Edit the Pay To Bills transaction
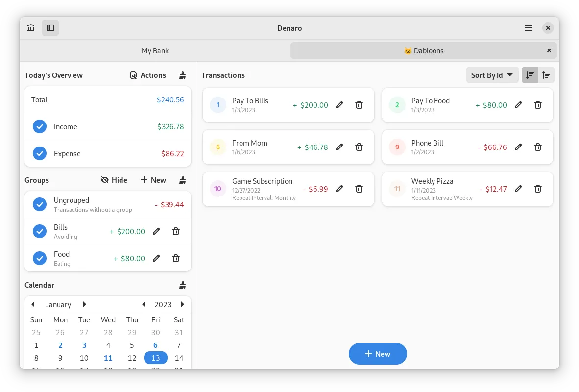579x392 pixels. pyautogui.click(x=339, y=105)
